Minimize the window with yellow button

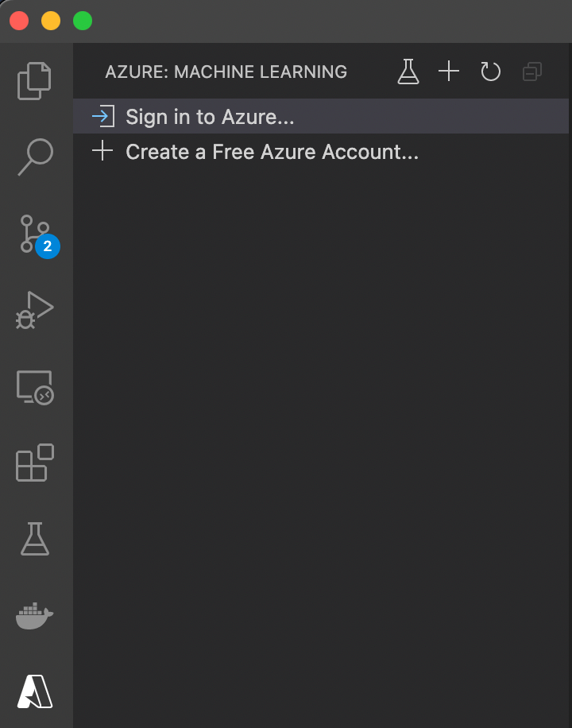(x=51, y=21)
